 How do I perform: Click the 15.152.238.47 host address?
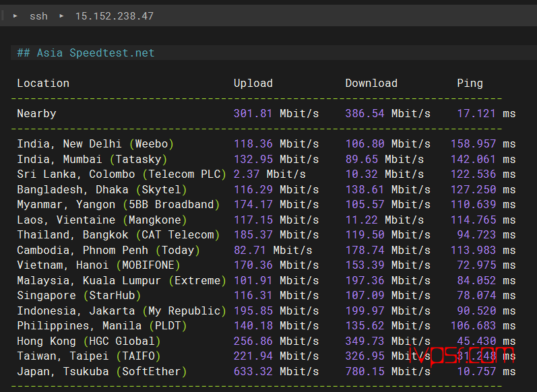tap(115, 16)
